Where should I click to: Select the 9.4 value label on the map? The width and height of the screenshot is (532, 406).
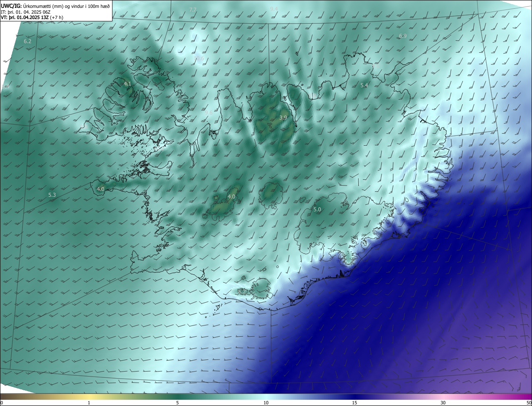tap(274, 9)
